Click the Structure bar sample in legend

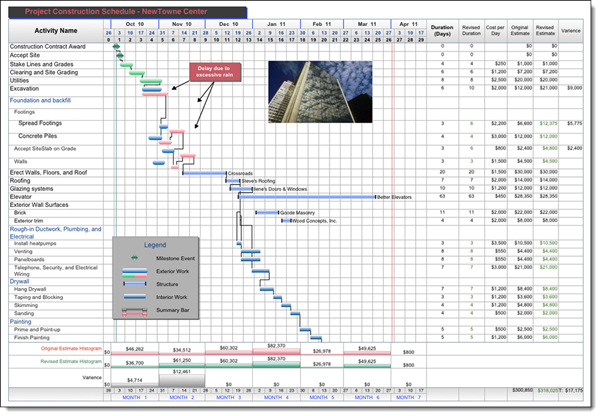click(134, 285)
